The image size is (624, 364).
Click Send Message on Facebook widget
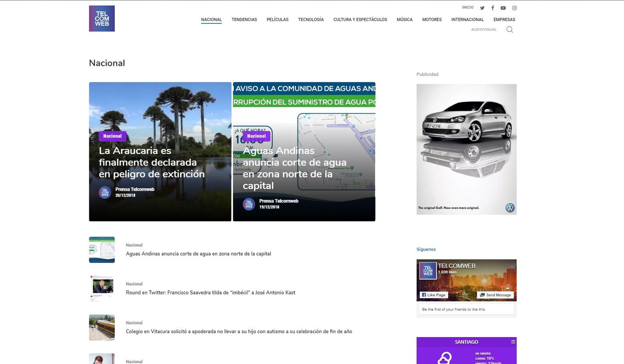[x=495, y=295]
